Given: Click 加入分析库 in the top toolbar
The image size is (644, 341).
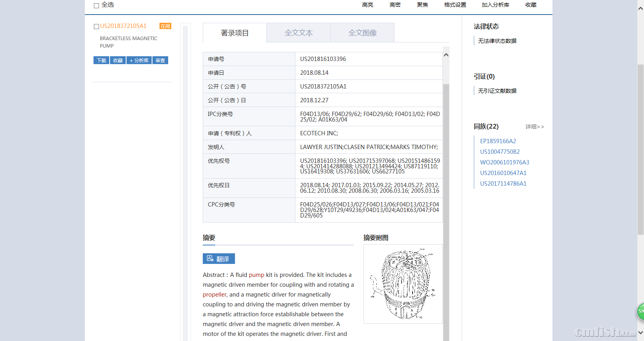Looking at the screenshot, I should (x=495, y=5).
